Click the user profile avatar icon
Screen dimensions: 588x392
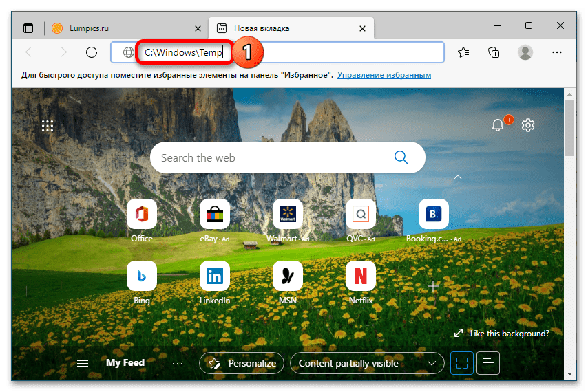[525, 52]
